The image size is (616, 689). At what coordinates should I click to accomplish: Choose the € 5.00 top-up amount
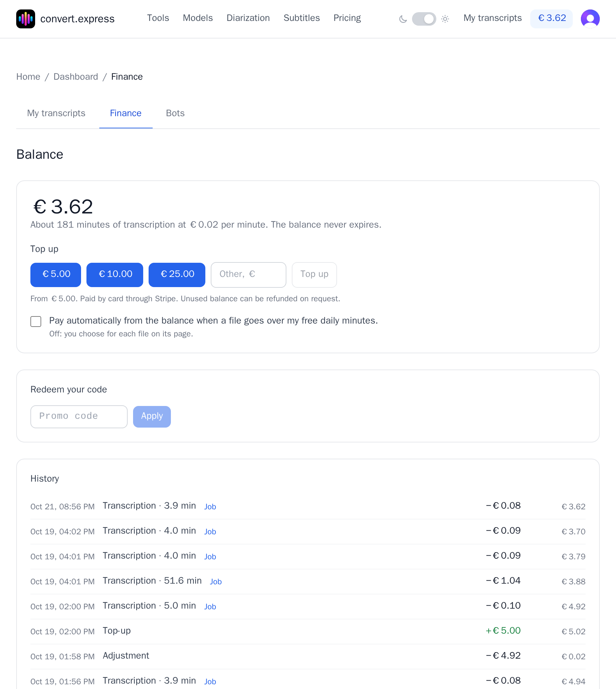[56, 275]
